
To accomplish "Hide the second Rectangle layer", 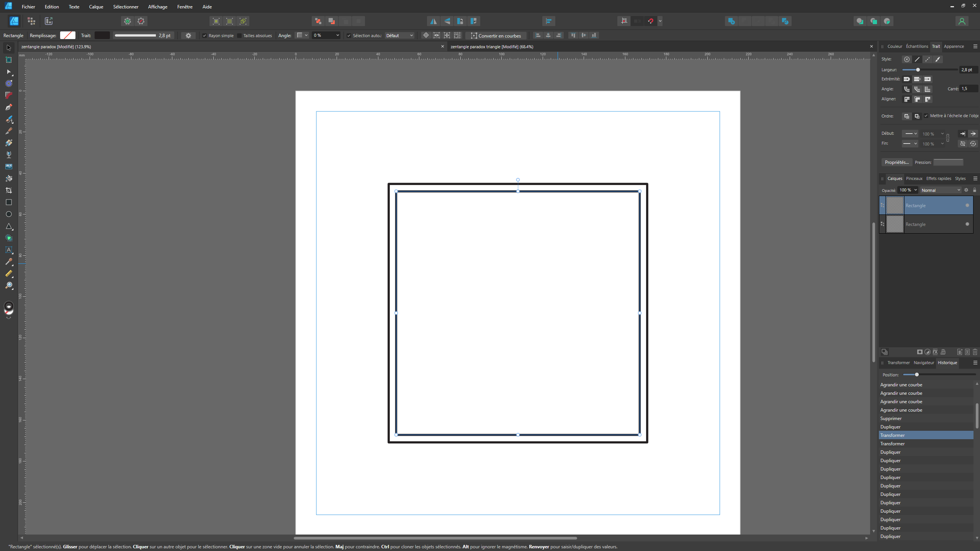I will [x=967, y=224].
